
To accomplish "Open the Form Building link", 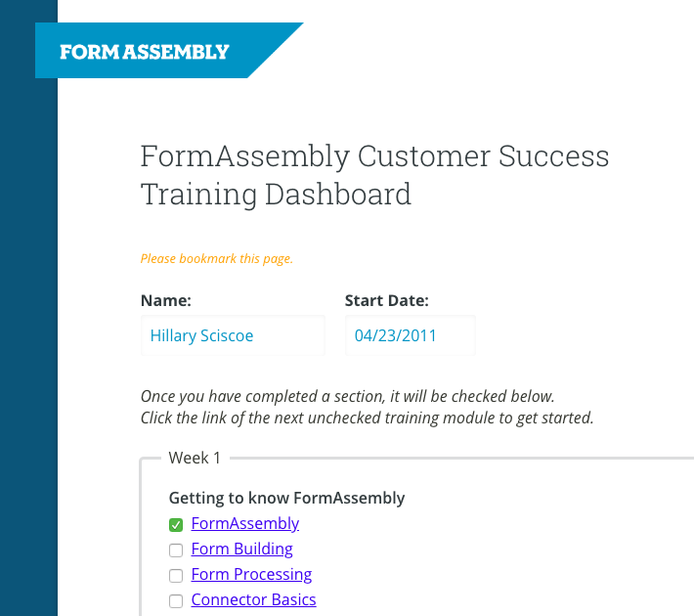I will point(242,550).
